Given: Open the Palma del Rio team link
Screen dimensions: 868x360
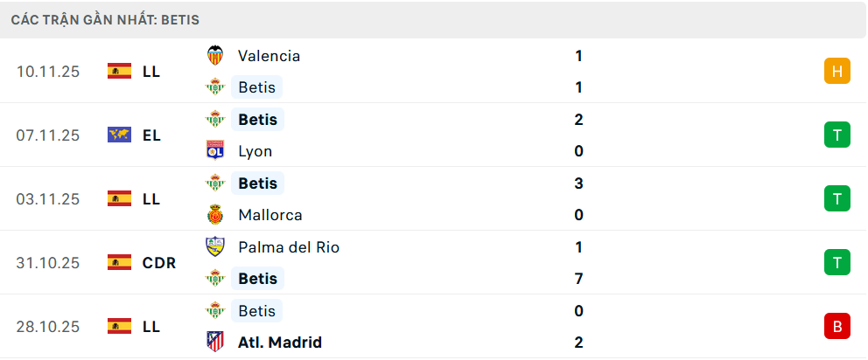Looking at the screenshot, I should pos(288,247).
